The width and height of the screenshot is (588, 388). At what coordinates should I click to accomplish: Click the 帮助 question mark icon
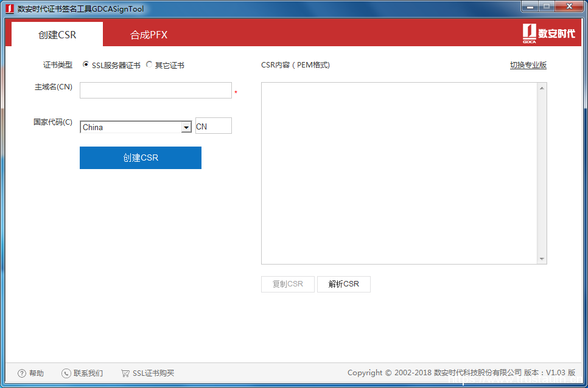pyautogui.click(x=22, y=373)
